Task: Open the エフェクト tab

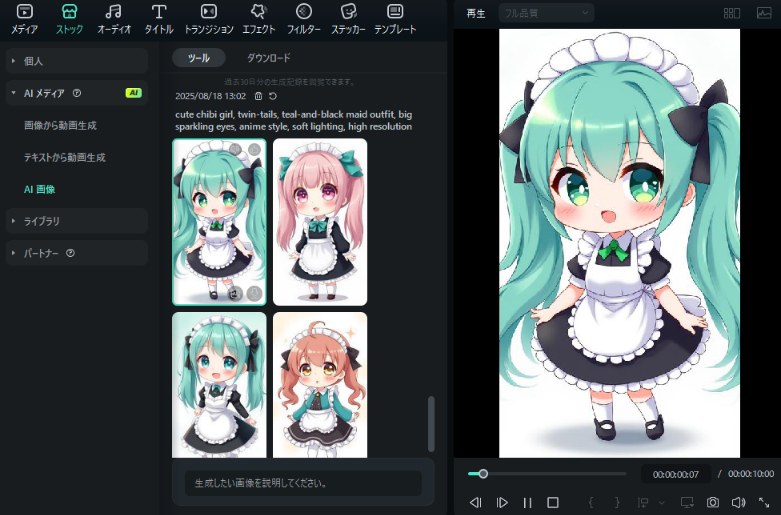Action: [x=259, y=19]
